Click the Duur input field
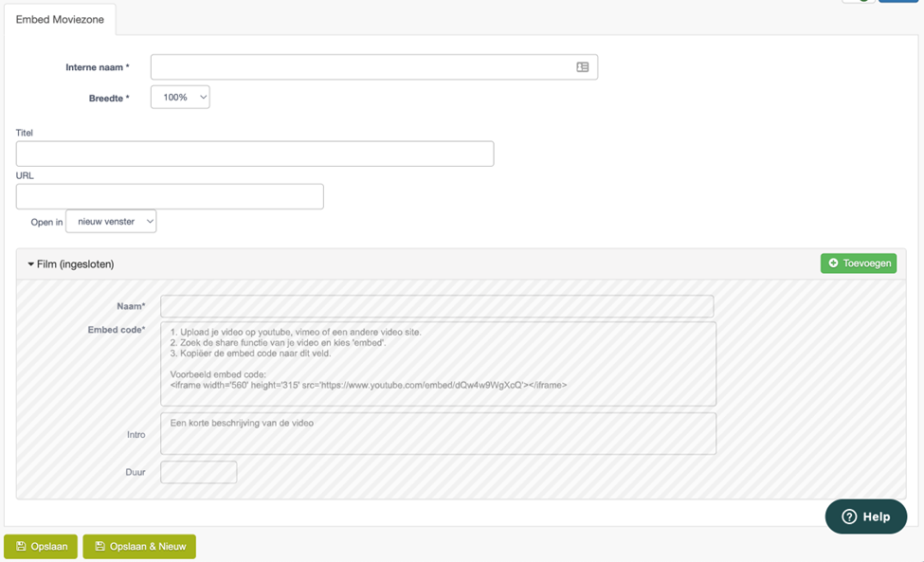The image size is (924, 562). click(x=199, y=472)
